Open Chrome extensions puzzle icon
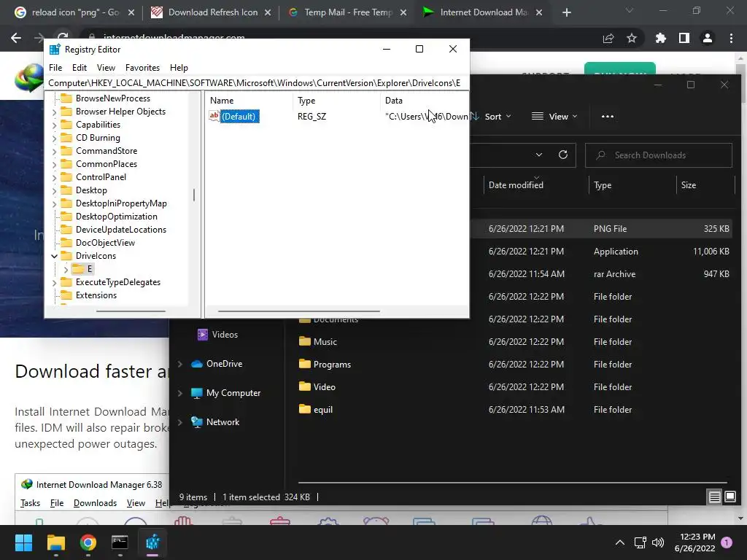The image size is (747, 560). click(660, 38)
